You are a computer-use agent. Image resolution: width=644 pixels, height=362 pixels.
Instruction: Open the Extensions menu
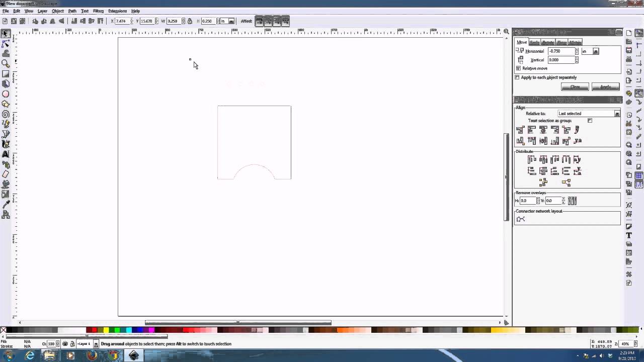click(118, 11)
